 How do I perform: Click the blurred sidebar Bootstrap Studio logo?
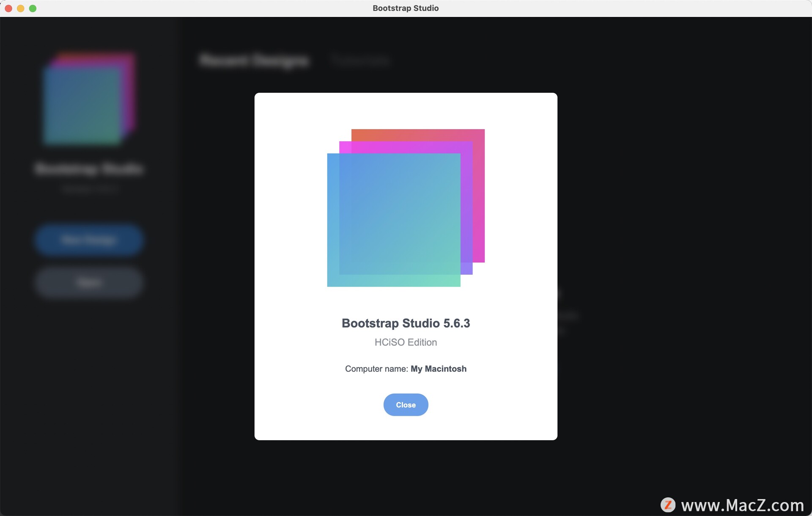[89, 99]
